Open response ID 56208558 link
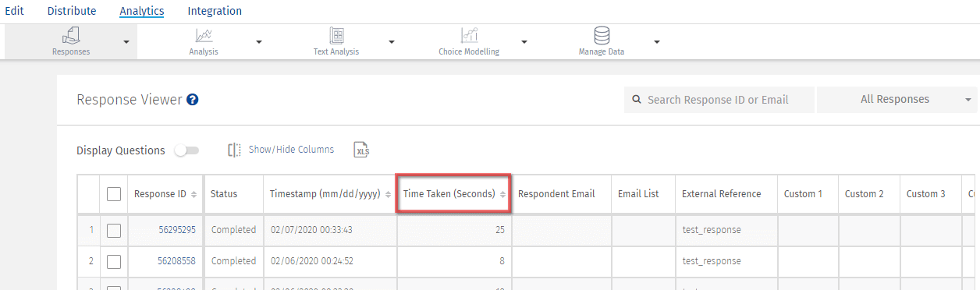This screenshot has width=980, height=290. tap(176, 261)
